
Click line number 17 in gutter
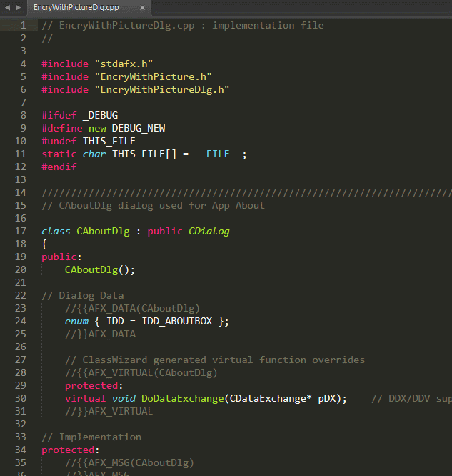21,231
